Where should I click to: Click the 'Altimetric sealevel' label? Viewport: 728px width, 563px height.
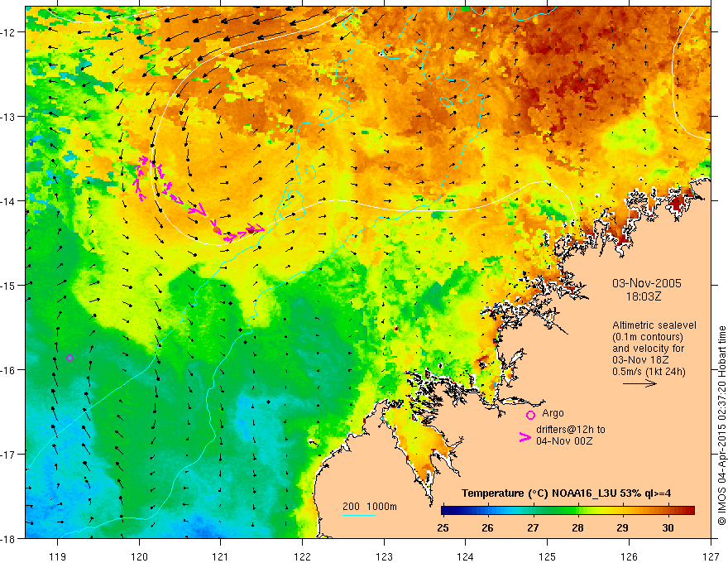pyautogui.click(x=654, y=325)
